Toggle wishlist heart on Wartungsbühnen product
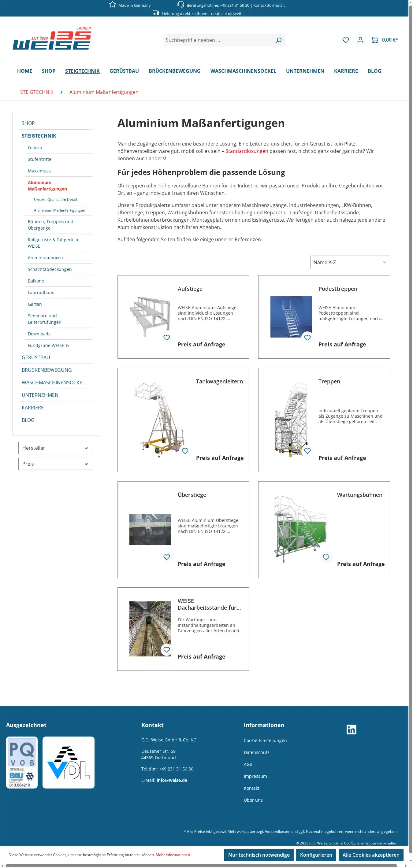The width and height of the screenshot is (413, 868). pos(326,557)
